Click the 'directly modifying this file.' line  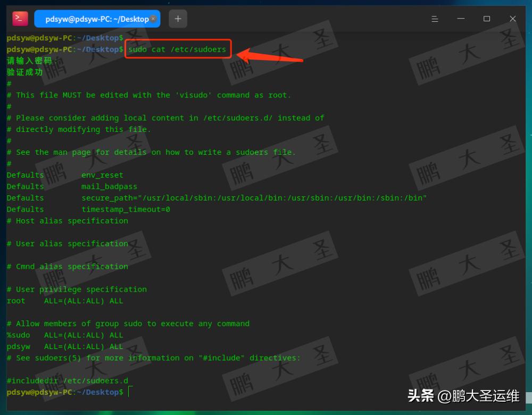click(78, 130)
